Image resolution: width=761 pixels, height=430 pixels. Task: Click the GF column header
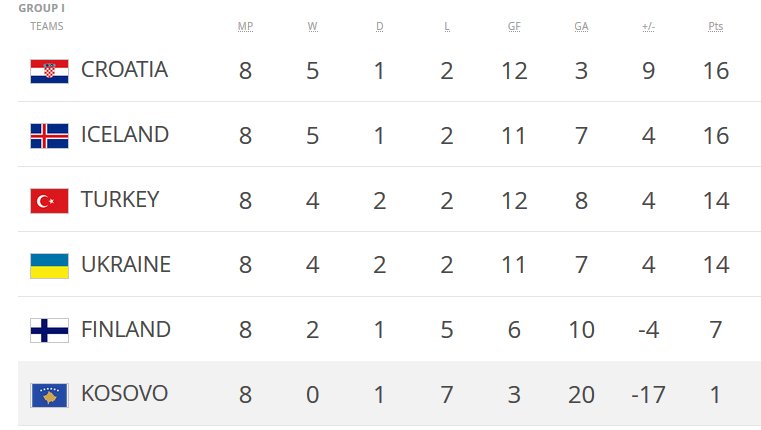[x=514, y=27]
